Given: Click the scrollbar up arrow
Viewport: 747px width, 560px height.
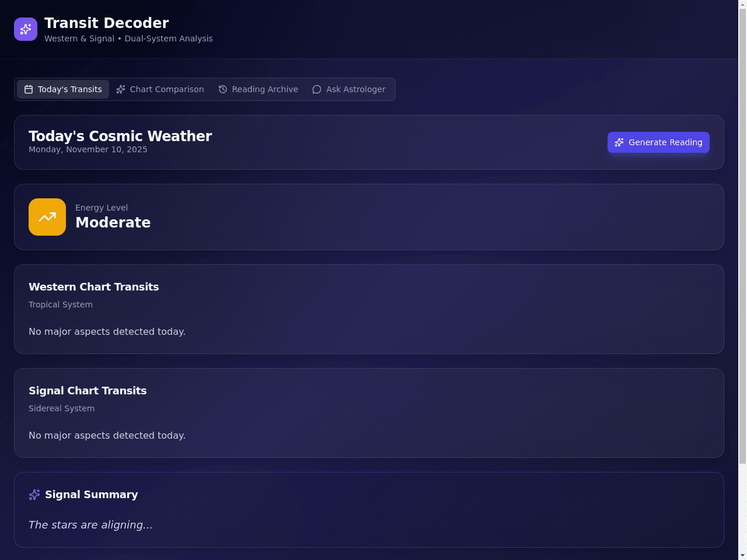Looking at the screenshot, I should [742, 5].
